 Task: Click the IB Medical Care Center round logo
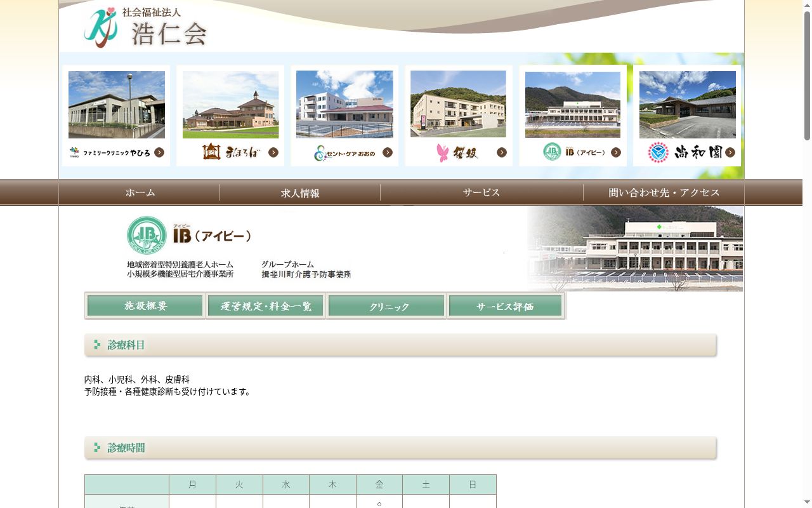(x=147, y=236)
